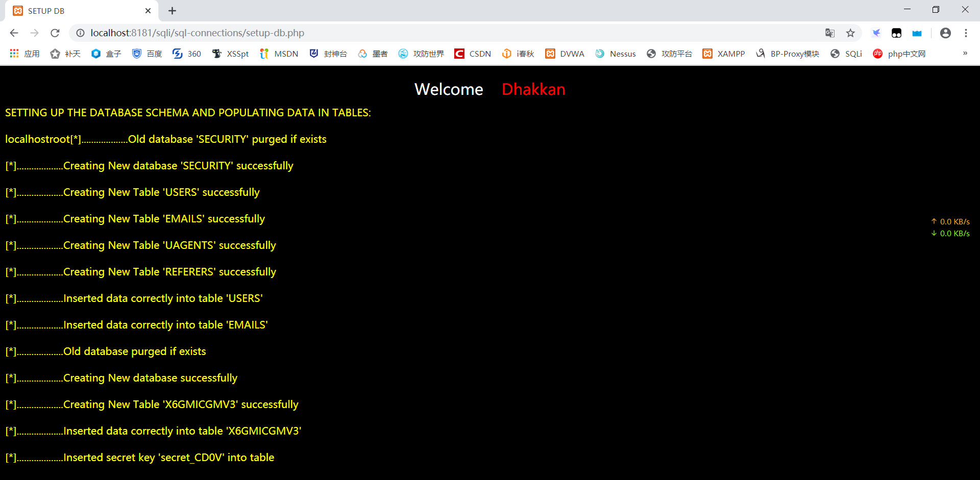The image size is (980, 480).
Task: Open the Chrome customize menu (three dots)
Action: (966, 33)
